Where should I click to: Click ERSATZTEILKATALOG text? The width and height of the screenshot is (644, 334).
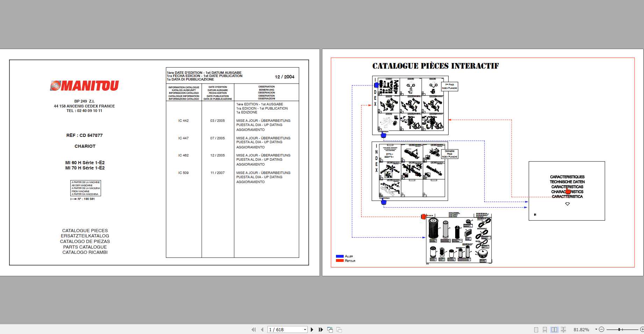click(x=85, y=236)
